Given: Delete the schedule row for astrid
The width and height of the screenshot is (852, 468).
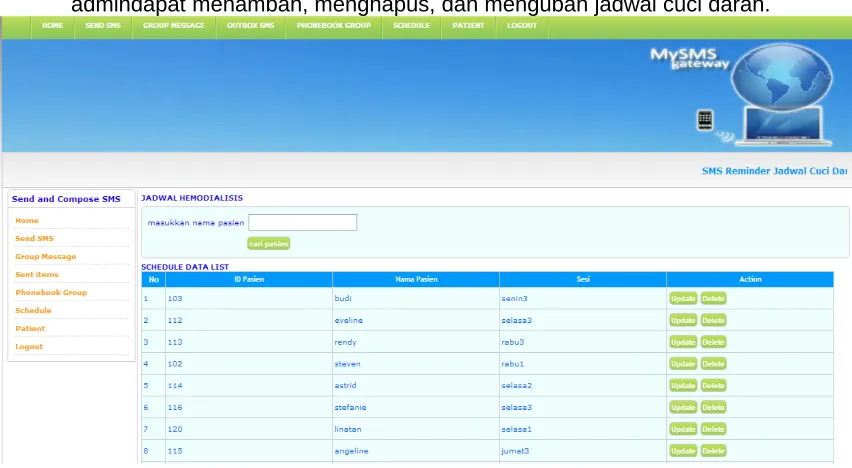Looking at the screenshot, I should [x=713, y=385].
